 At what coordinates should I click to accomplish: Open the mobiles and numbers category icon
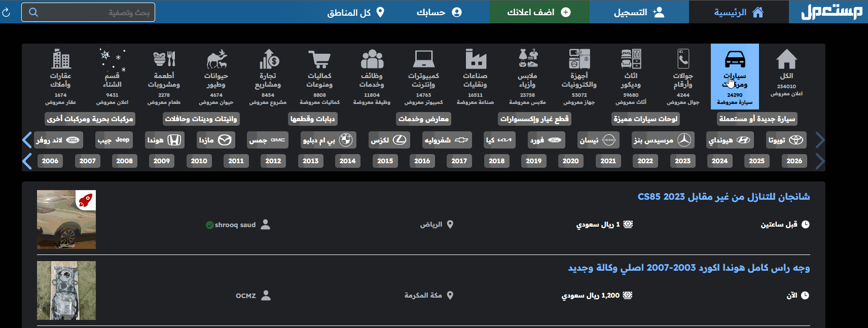coord(683,60)
